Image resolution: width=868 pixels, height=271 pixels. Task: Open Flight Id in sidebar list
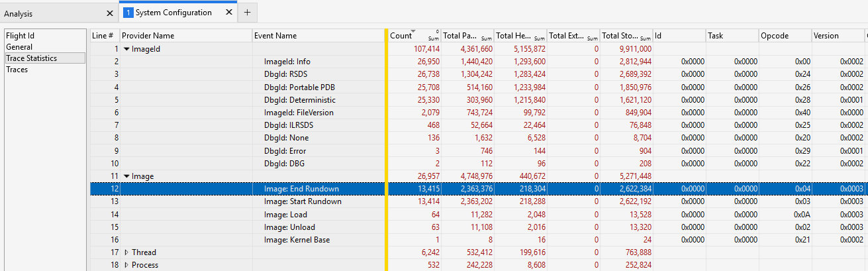point(45,36)
